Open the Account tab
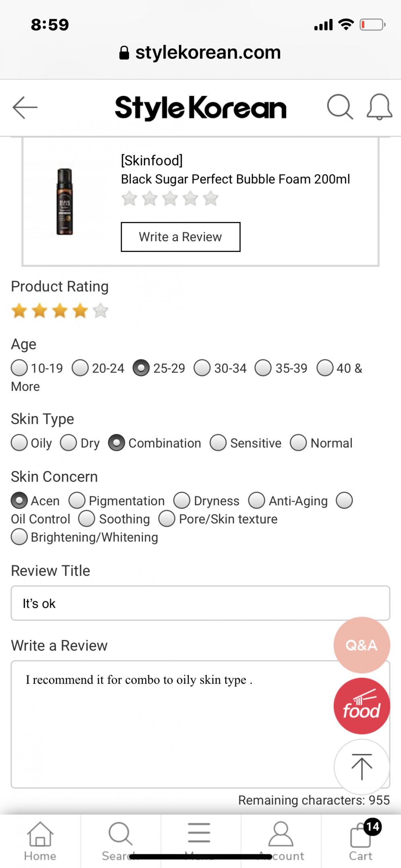This screenshot has width=401, height=868. (281, 840)
